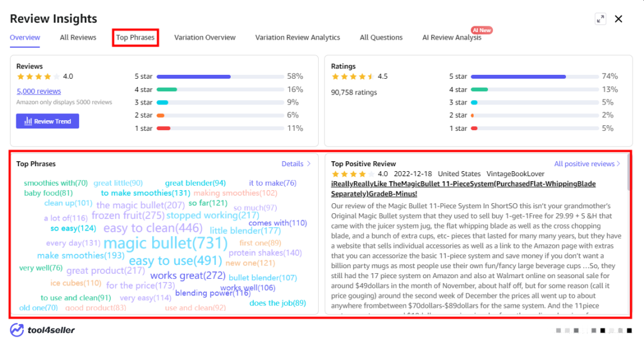
Task: Select the phrase does the job(89)
Action: click(x=277, y=303)
